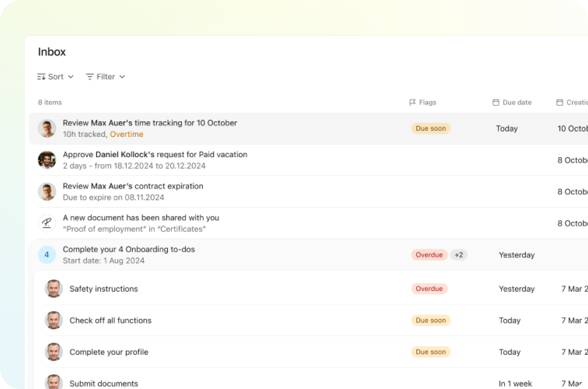Click 10h tracked text
Viewport: 588px width, 389px height.
tap(85, 134)
